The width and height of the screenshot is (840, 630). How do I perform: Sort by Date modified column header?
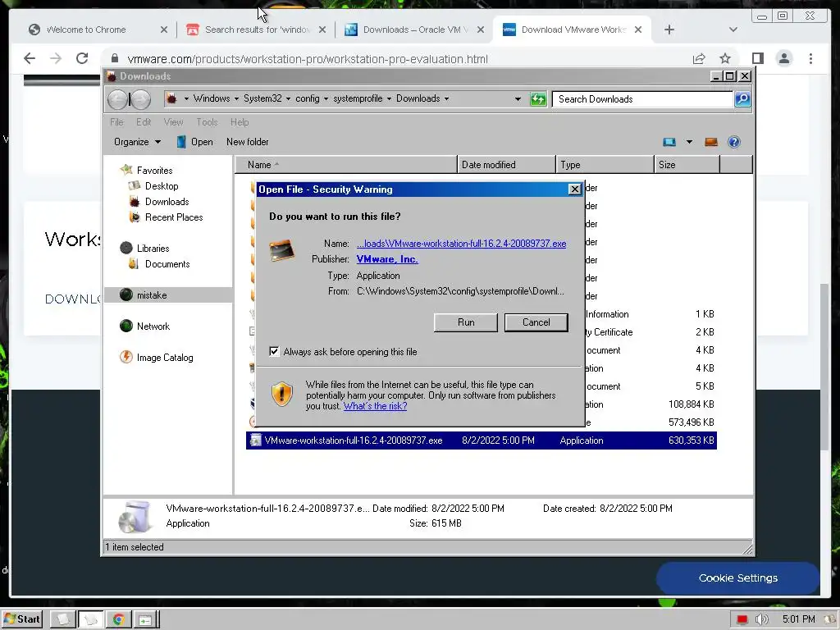pos(506,164)
